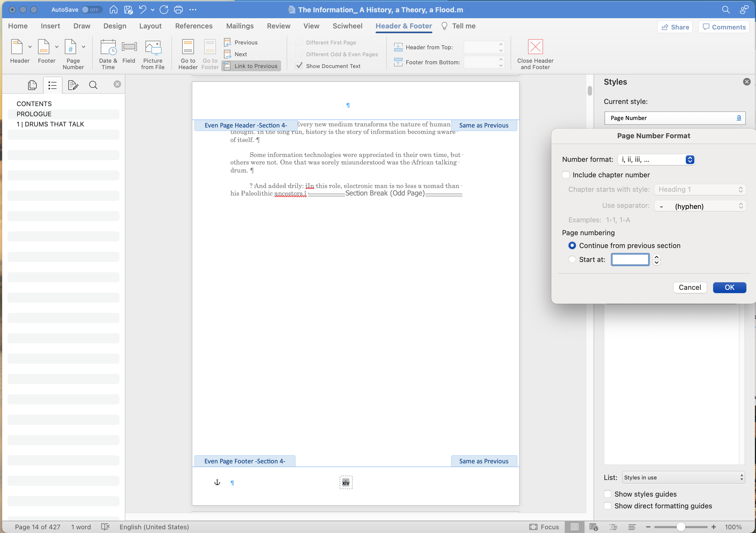Switch to the References tab
The height and width of the screenshot is (533, 756).
pyautogui.click(x=194, y=26)
